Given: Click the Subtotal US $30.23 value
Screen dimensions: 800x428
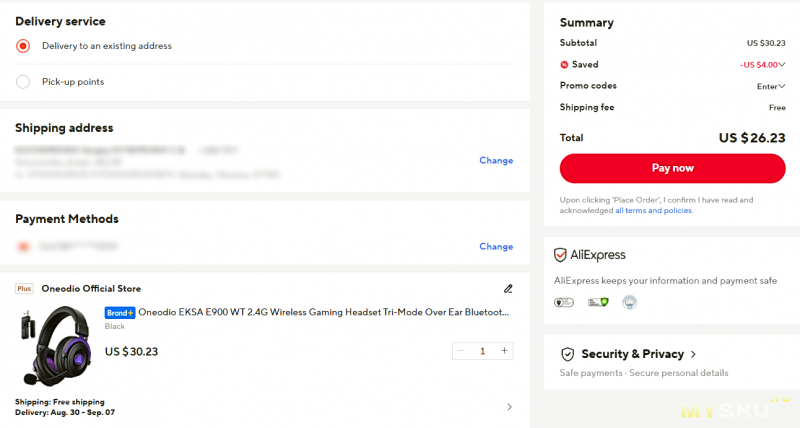Looking at the screenshot, I should [x=766, y=43].
